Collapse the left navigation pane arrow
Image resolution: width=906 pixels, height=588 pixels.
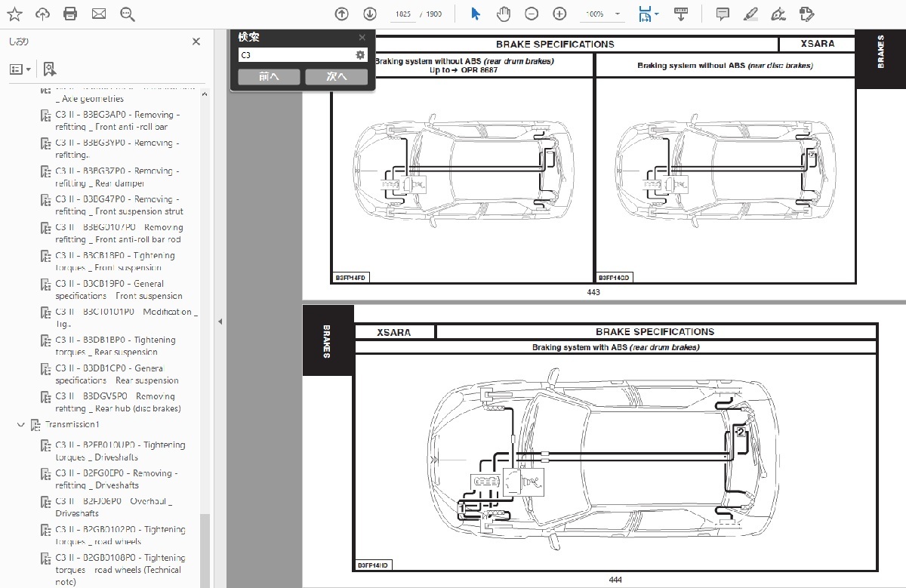click(220, 322)
